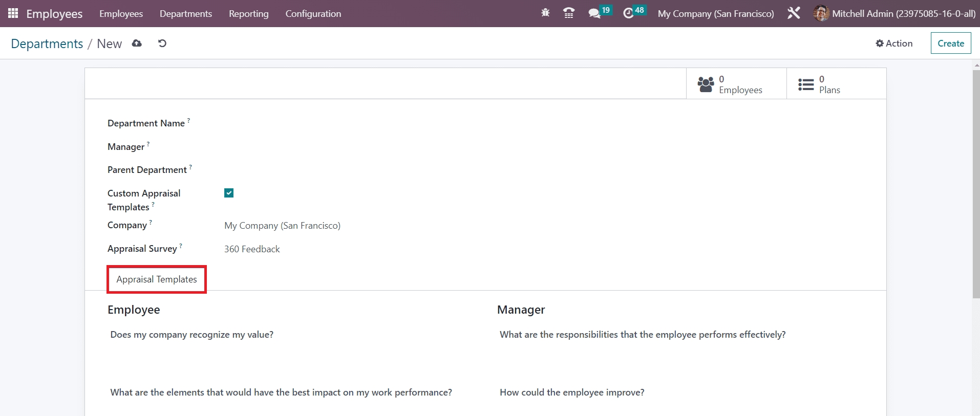Viewport: 980px width, 416px height.
Task: Click the debug bug icon
Action: [545, 13]
